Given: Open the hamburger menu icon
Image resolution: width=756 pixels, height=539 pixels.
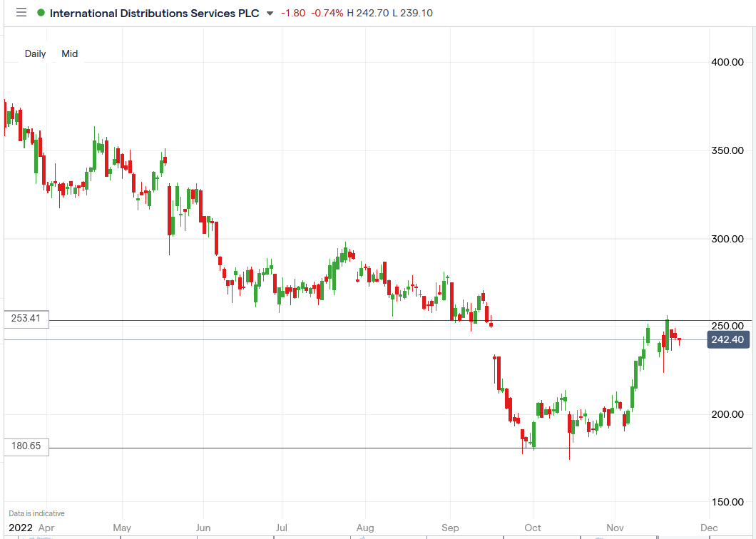Looking at the screenshot, I should 21,13.
